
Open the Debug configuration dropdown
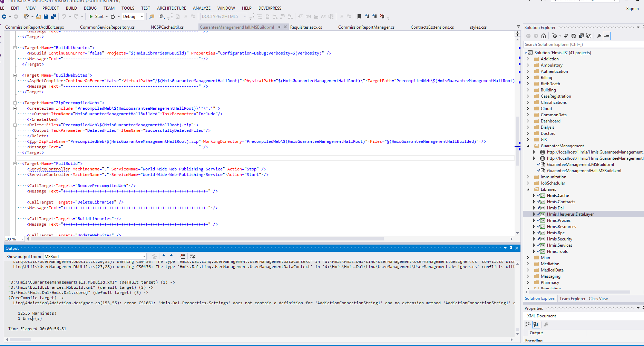142,17
